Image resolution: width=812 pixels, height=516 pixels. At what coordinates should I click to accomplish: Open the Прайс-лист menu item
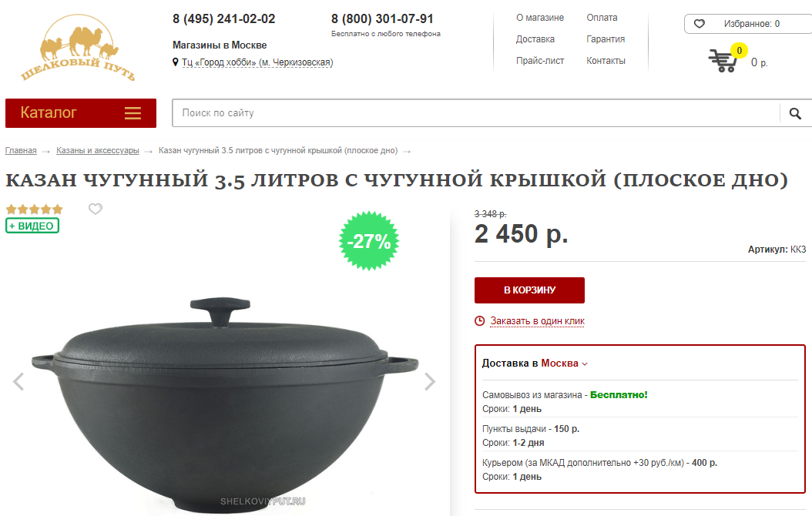coord(539,61)
